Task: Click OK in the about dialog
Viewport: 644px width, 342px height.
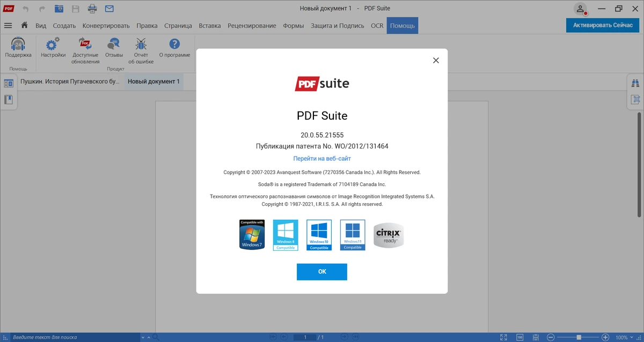Action: point(322,272)
